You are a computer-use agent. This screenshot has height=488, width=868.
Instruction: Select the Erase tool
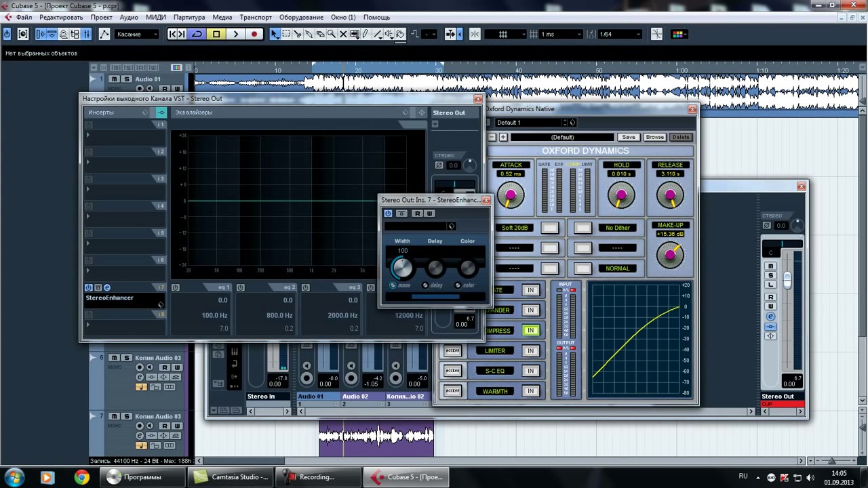coord(320,34)
